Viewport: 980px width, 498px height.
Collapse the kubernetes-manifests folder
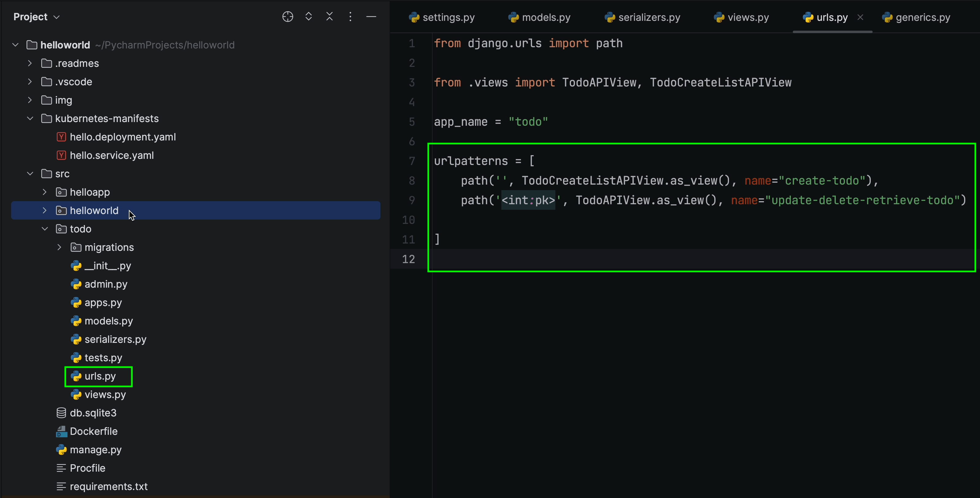[30, 118]
